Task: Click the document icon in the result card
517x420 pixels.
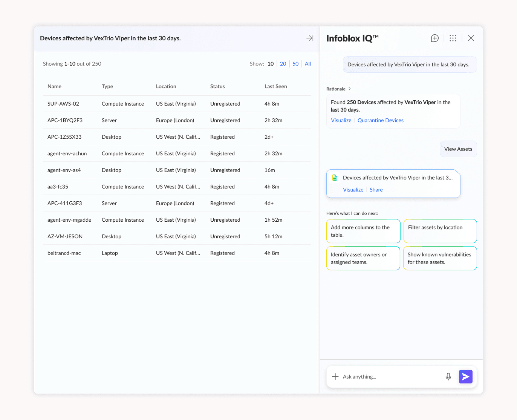Action: [335, 178]
